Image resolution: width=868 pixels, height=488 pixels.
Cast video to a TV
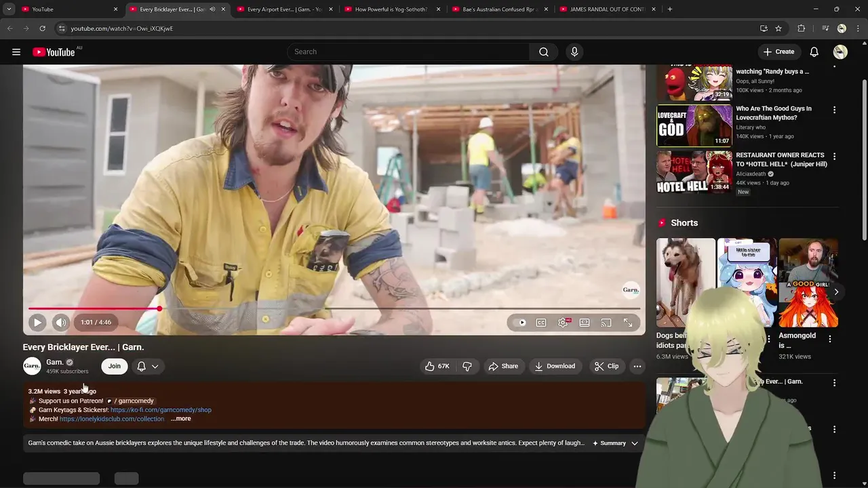(606, 323)
